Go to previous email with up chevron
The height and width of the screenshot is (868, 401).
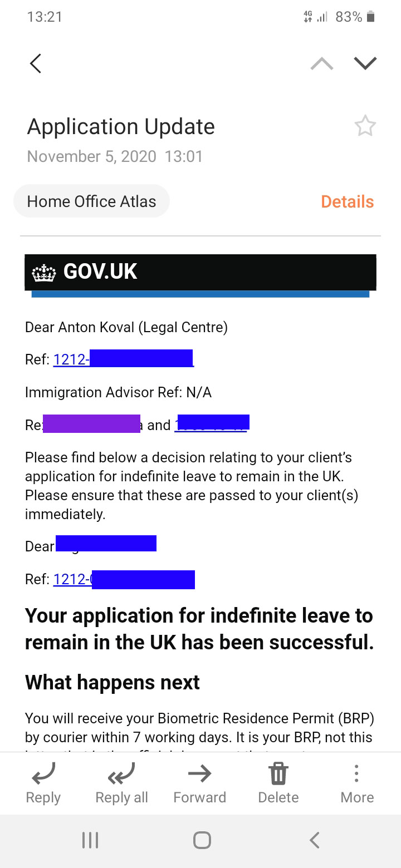[x=322, y=64]
